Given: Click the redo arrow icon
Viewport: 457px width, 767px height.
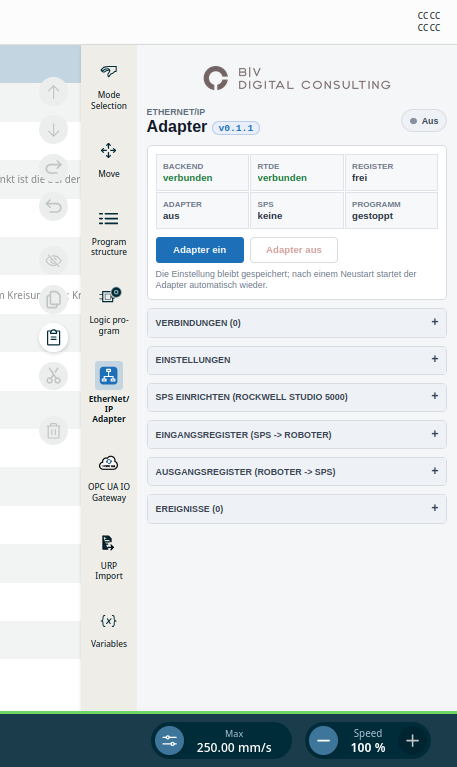Looking at the screenshot, I should coord(53,168).
